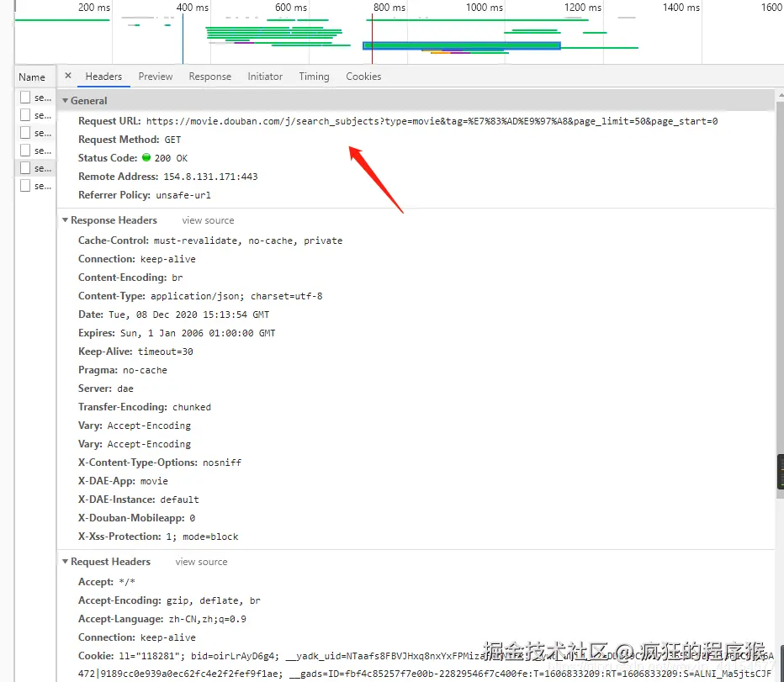The width and height of the screenshot is (784, 682).
Task: Click the X-Xss-Protection header value
Action: (x=203, y=537)
